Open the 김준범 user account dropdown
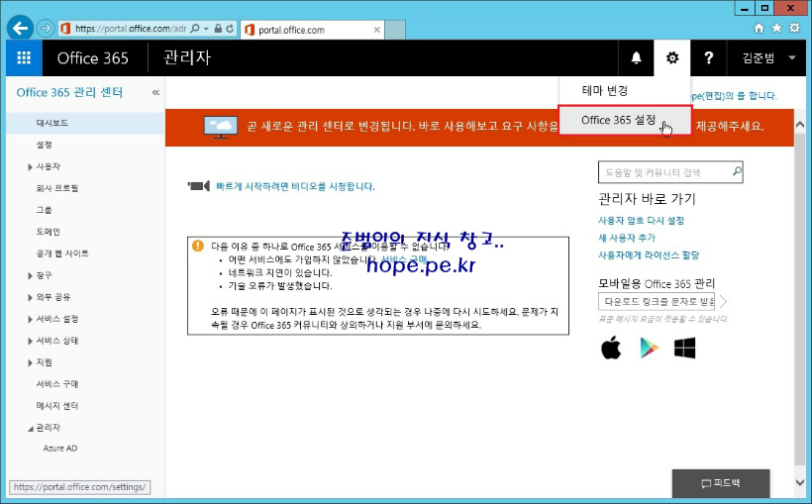This screenshot has height=504, width=812. click(768, 58)
